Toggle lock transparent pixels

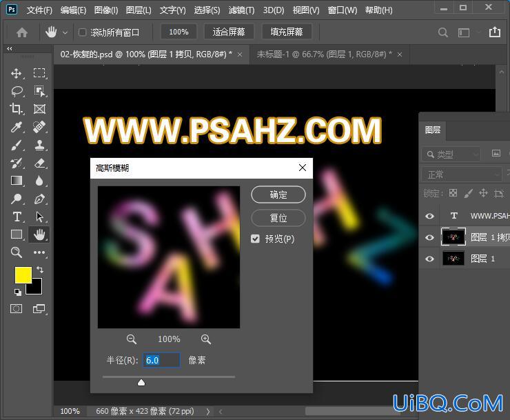453,193
